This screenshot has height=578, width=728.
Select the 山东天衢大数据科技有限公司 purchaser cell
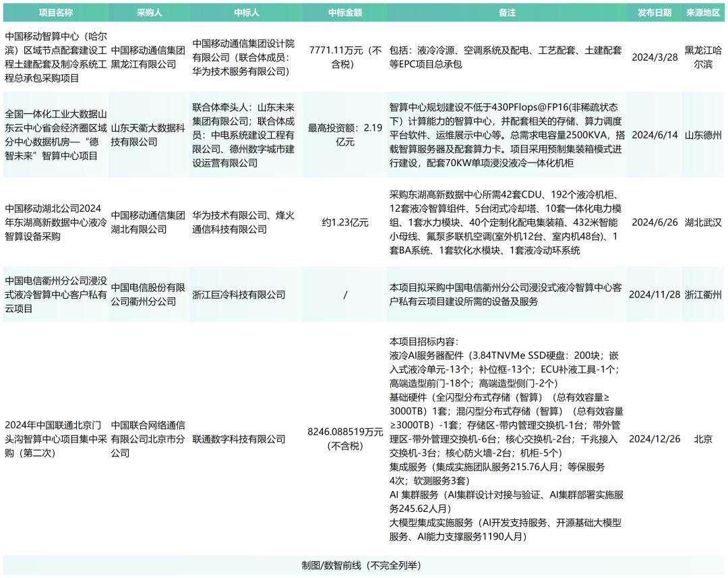click(148, 135)
